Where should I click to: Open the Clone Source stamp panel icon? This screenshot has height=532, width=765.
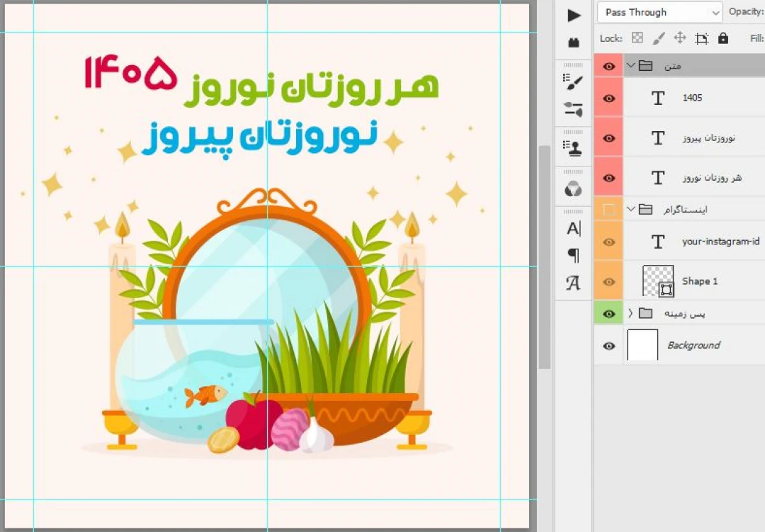(573, 147)
